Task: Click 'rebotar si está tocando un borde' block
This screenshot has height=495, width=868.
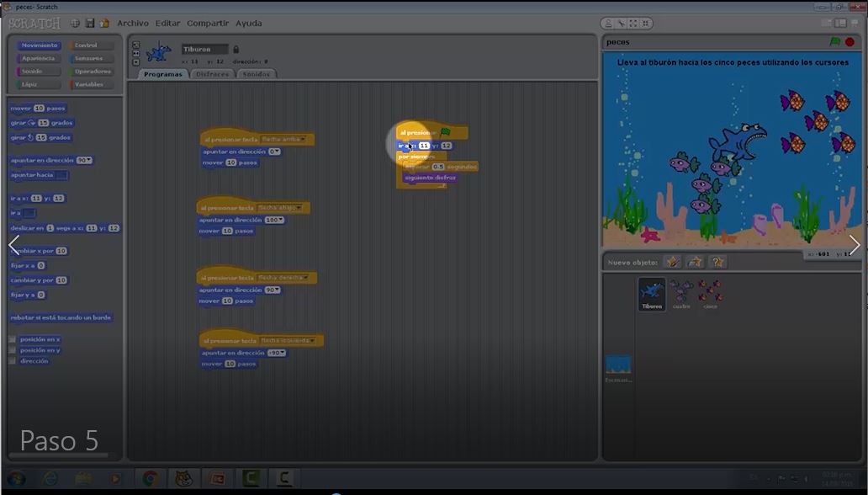Action: [x=61, y=317]
